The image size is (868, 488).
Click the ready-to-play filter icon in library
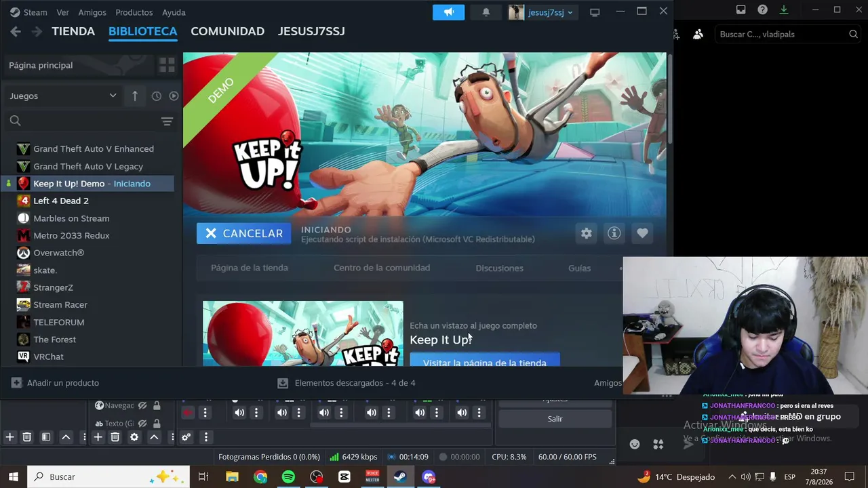174,96
